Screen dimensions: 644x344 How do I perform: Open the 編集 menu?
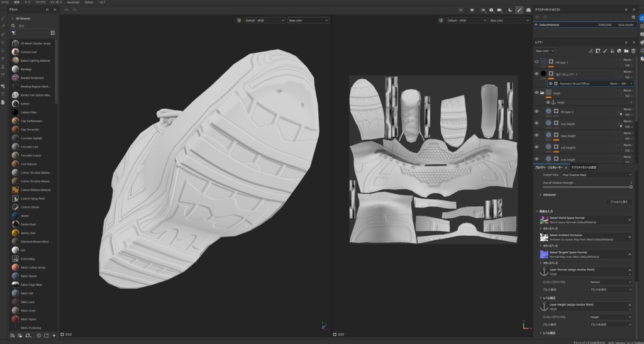pos(17,2)
